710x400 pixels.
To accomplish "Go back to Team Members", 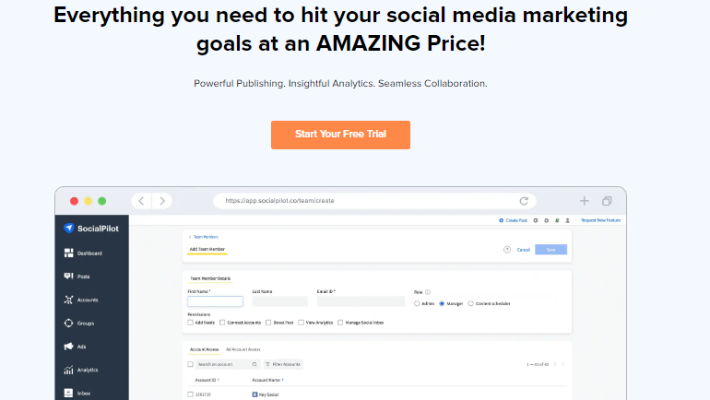I will tap(203, 237).
